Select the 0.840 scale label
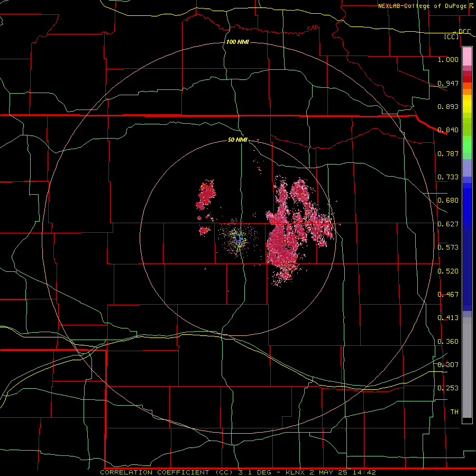The width and height of the screenshot is (476, 476). (x=448, y=130)
